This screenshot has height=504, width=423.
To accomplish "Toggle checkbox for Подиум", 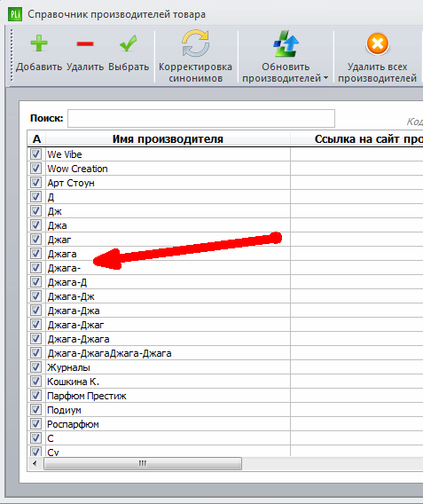I will (35, 410).
